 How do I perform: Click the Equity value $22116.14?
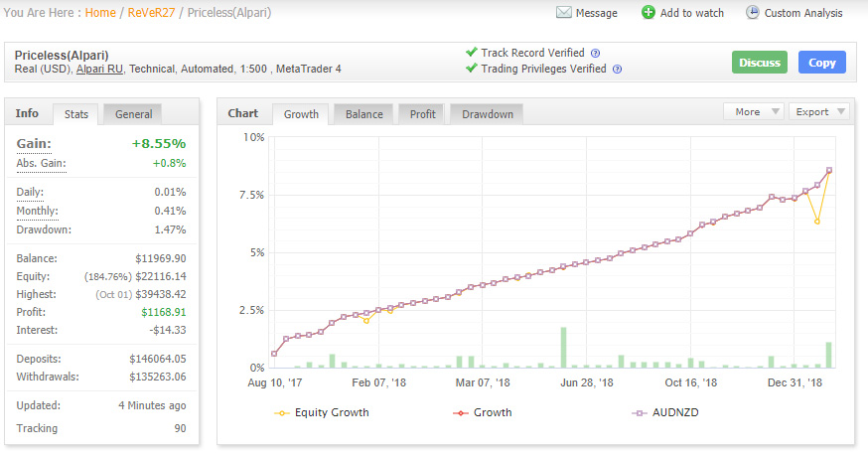pos(161,276)
